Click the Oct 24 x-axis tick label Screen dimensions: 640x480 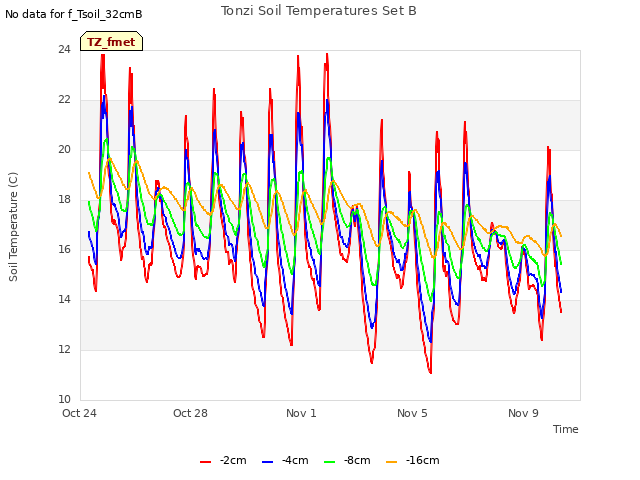(79, 413)
